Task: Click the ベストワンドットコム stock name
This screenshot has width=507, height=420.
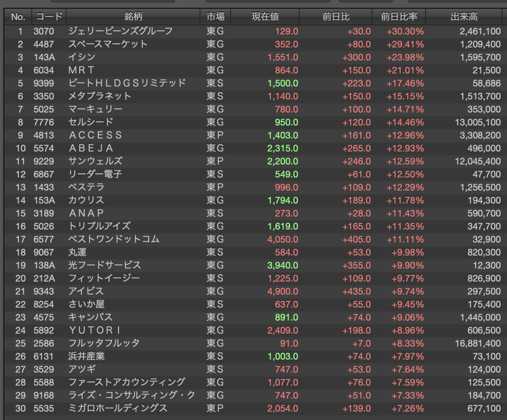Action: [114, 239]
